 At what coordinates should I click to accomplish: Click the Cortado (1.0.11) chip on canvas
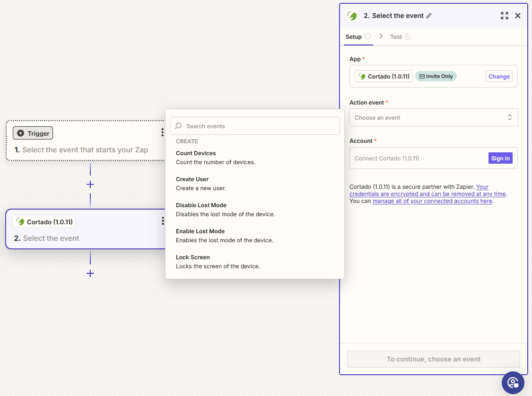coord(44,222)
